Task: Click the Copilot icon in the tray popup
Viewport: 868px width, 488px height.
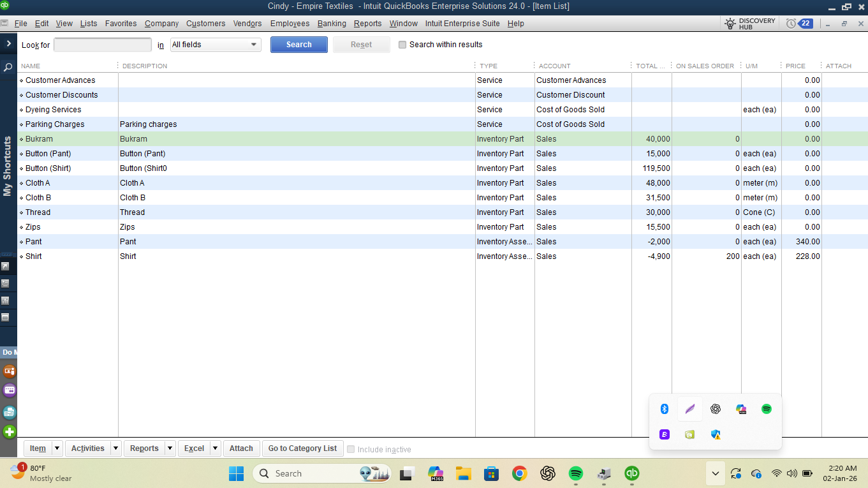Action: [x=740, y=409]
